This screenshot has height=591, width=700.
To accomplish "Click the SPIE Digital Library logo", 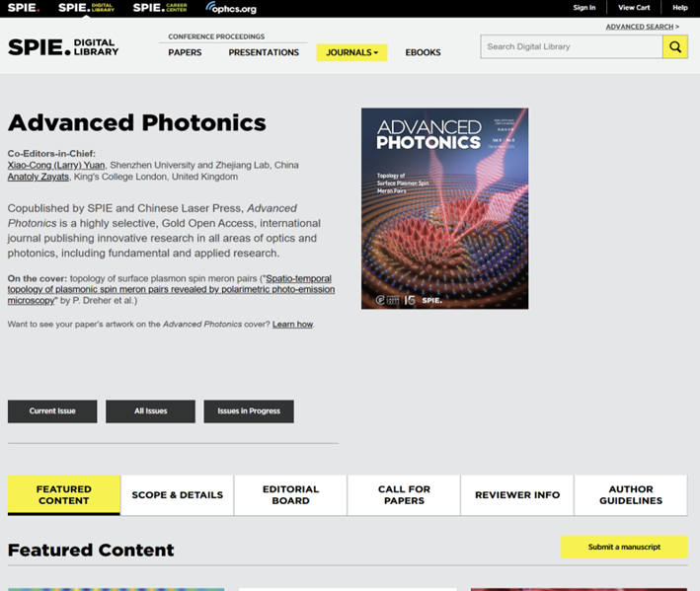I will pyautogui.click(x=63, y=47).
